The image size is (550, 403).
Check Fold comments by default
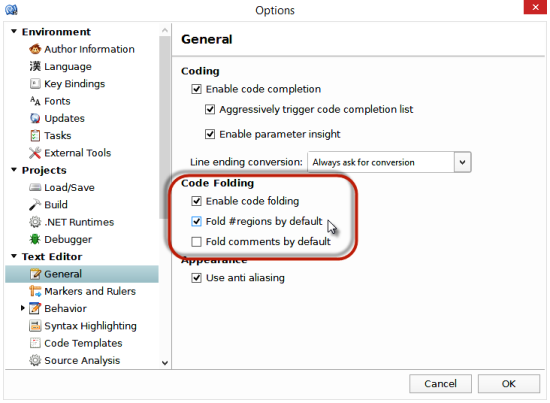click(x=196, y=242)
